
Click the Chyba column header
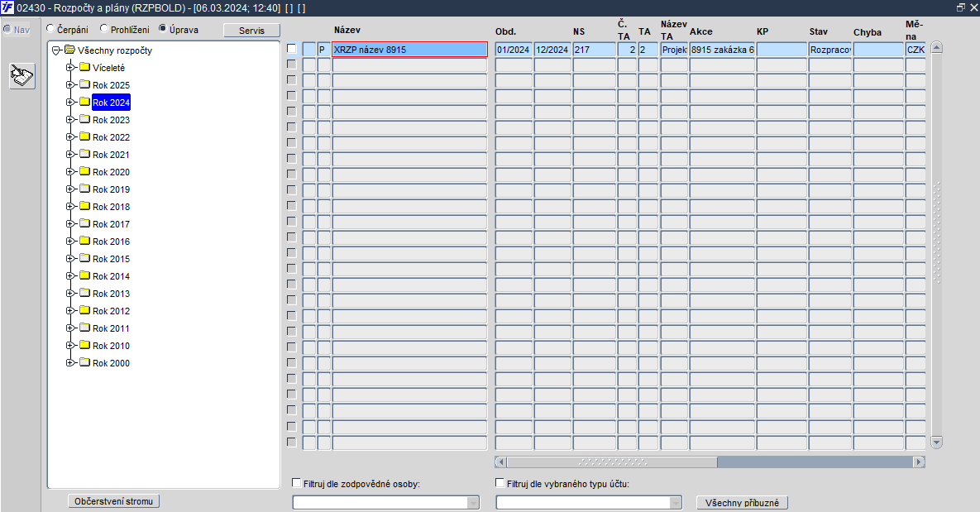(868, 32)
